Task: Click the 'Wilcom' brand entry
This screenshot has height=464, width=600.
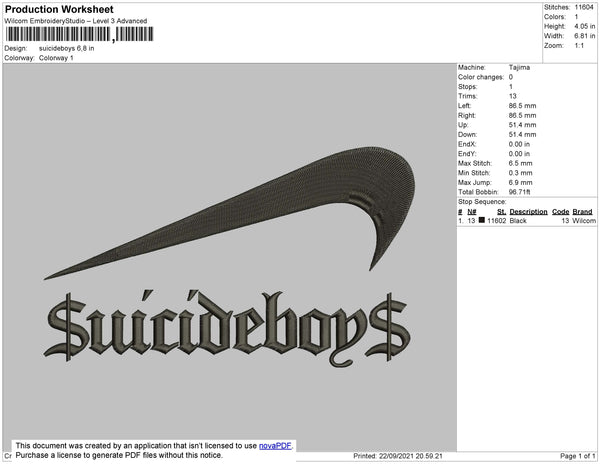Action: pyautogui.click(x=584, y=221)
